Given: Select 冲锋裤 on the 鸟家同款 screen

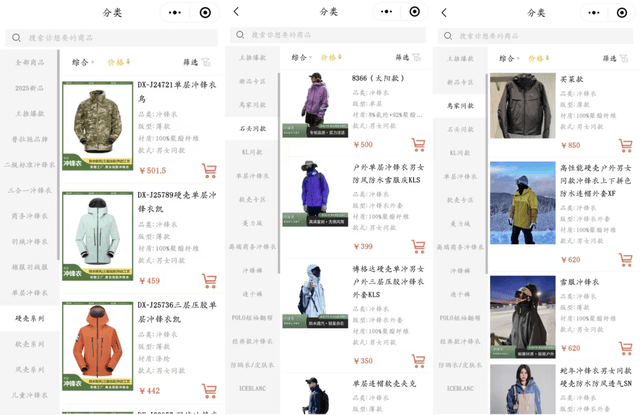Looking at the screenshot, I should coord(460,271).
